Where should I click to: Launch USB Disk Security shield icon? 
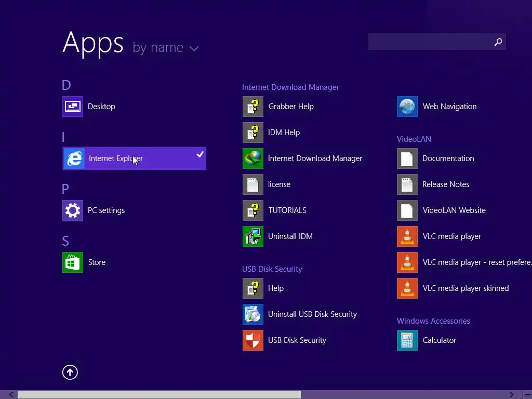tap(253, 340)
